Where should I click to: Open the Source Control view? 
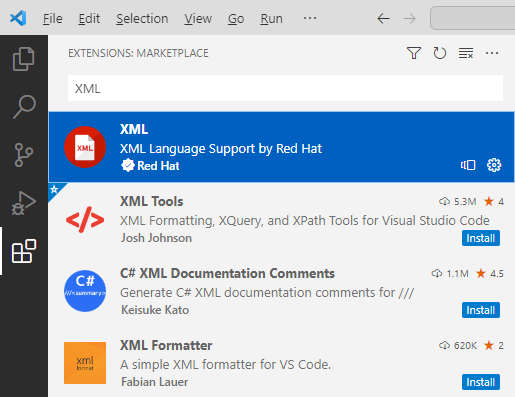coord(24,155)
